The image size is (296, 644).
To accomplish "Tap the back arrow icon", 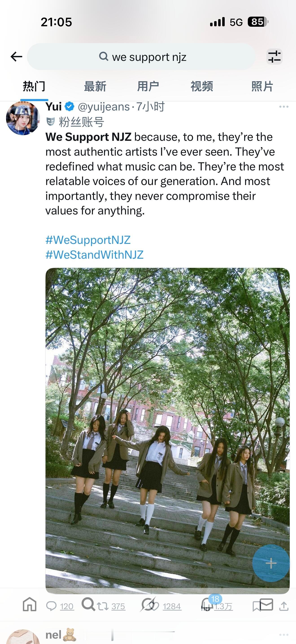I will (16, 57).
